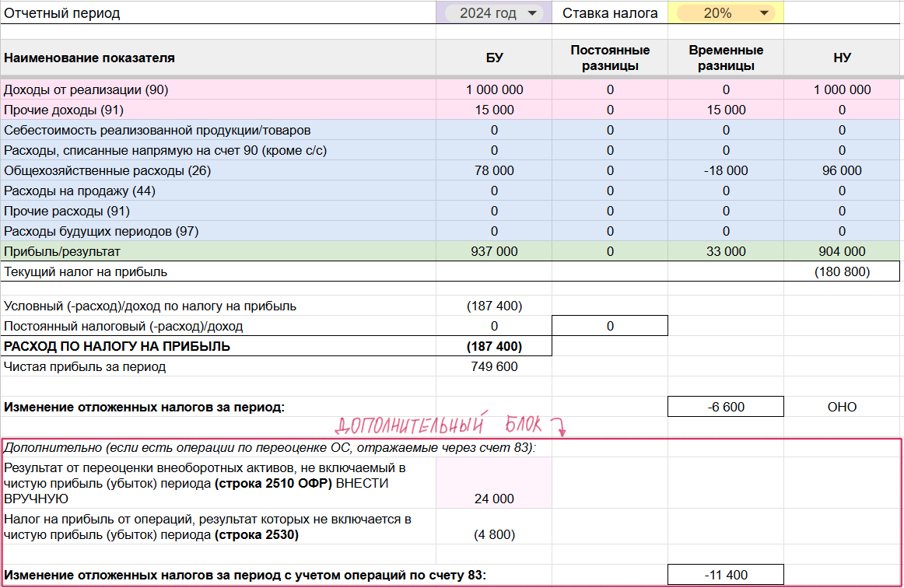The width and height of the screenshot is (904, 588).
Task: Select the Доходы от реализации (90) row label
Action: (x=218, y=89)
